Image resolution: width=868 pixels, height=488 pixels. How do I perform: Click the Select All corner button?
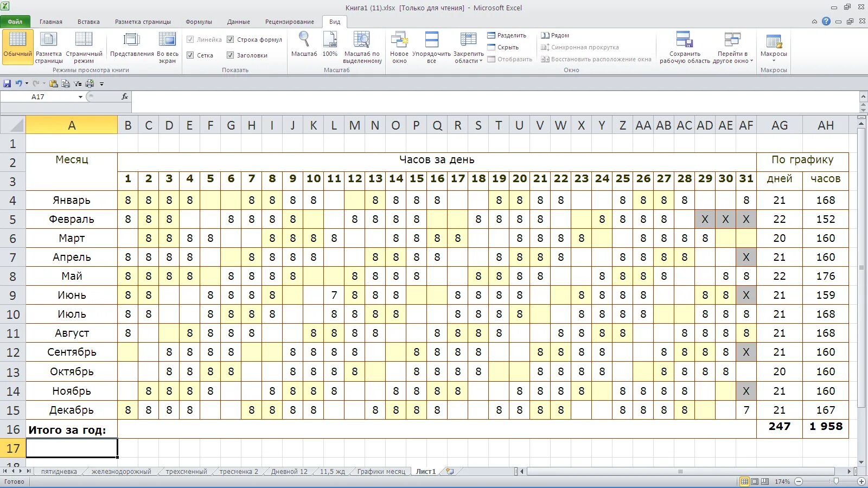click(13, 125)
